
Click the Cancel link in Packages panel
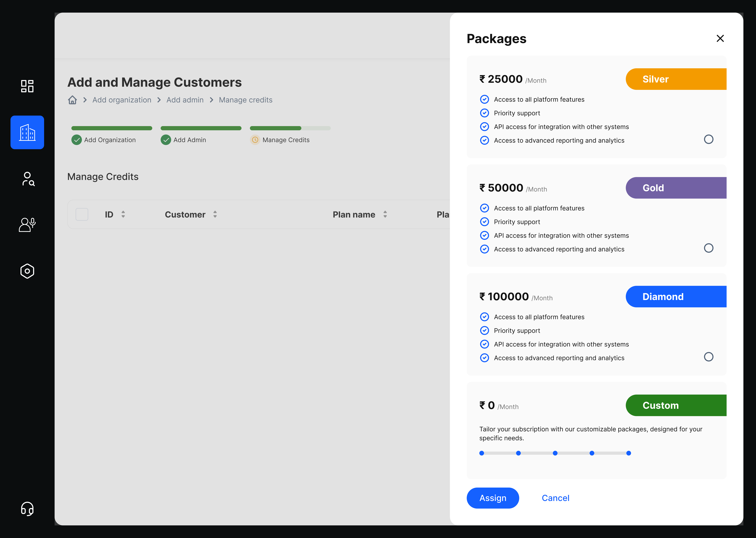click(555, 498)
